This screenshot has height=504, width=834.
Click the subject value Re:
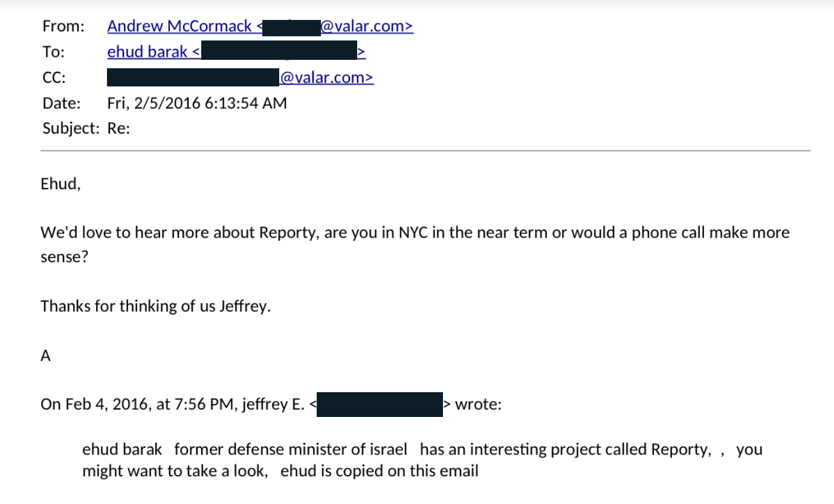tap(118, 129)
